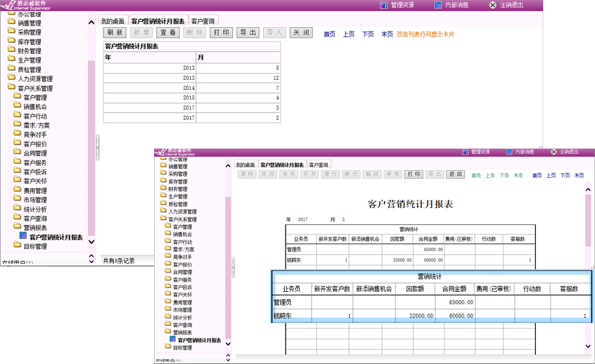595x364 pixels.
Task: Click the 返回 button in the front window
Action: (455, 175)
